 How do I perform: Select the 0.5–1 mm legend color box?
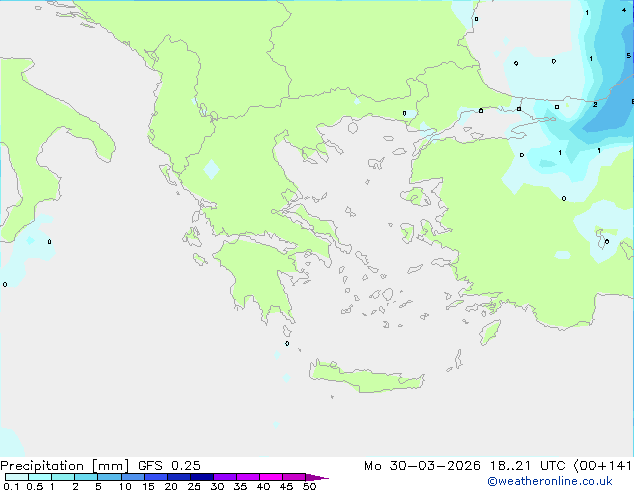(x=40, y=477)
